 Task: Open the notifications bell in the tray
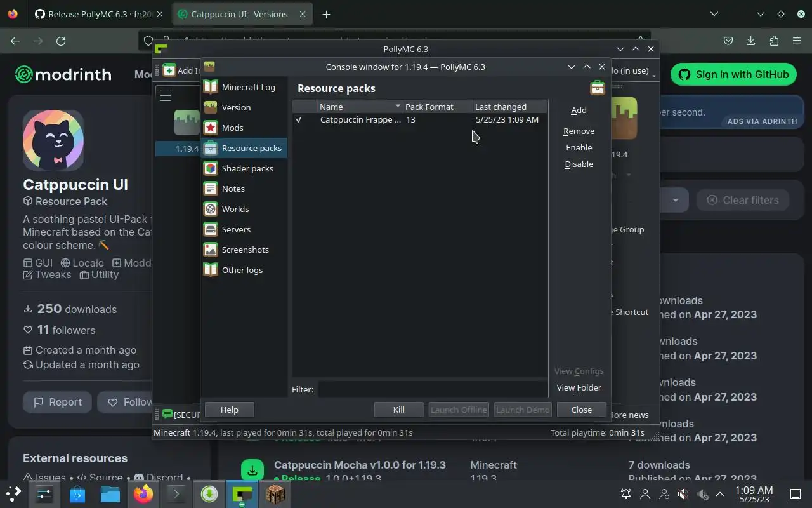pyautogui.click(x=626, y=493)
